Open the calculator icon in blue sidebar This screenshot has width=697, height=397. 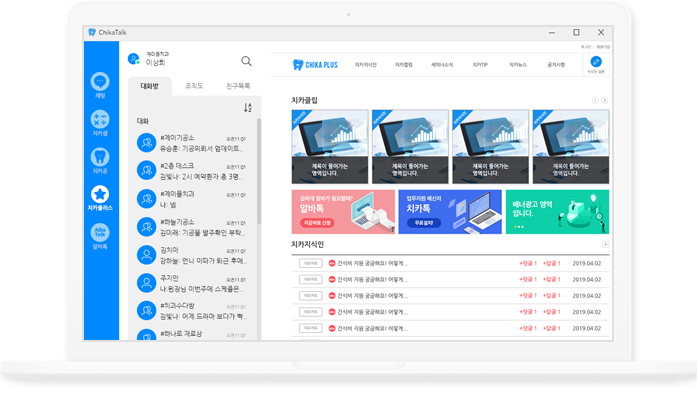[100, 119]
